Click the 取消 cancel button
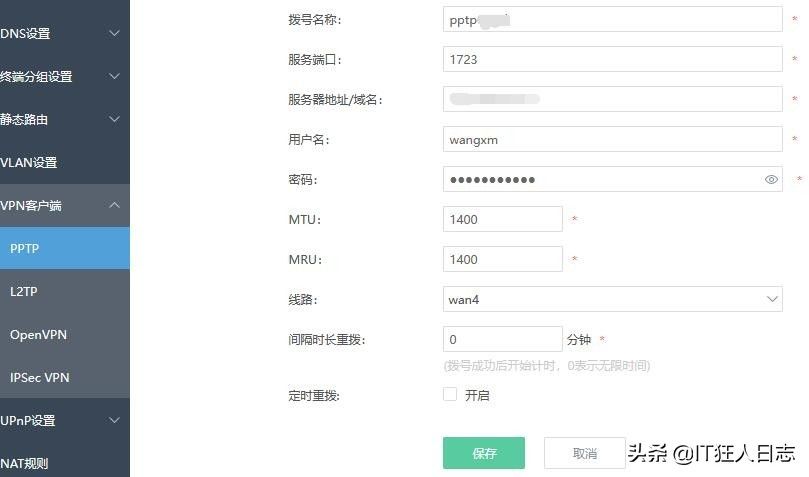Image resolution: width=809 pixels, height=477 pixels. pyautogui.click(x=585, y=453)
